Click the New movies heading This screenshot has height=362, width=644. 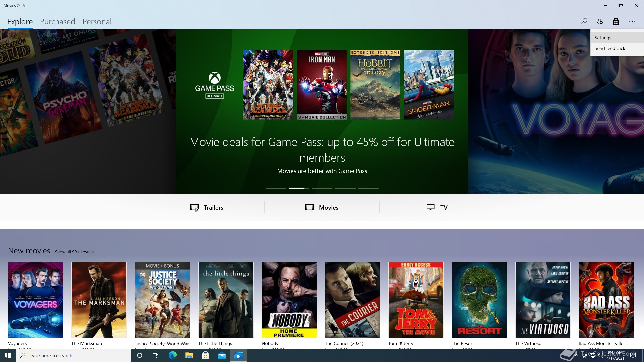coord(29,251)
